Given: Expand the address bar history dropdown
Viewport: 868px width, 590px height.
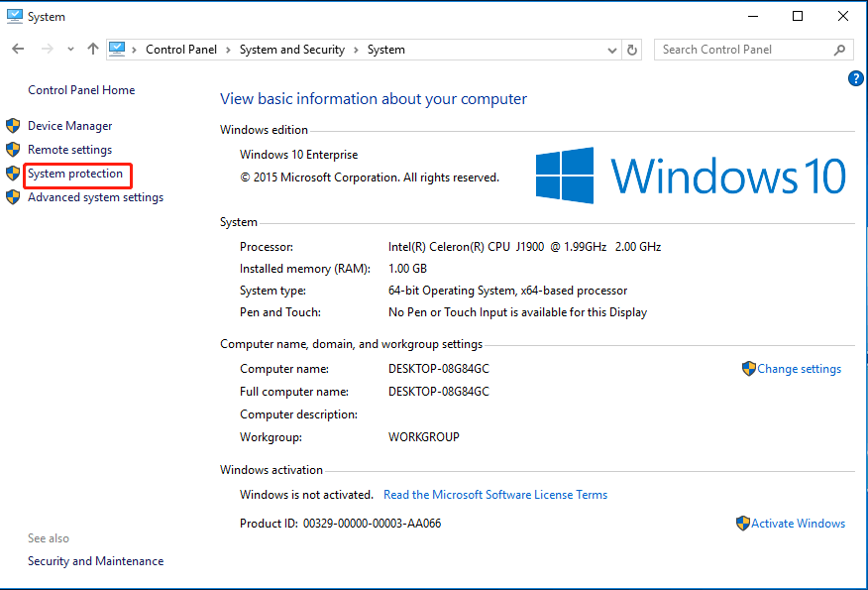Looking at the screenshot, I should [x=611, y=50].
